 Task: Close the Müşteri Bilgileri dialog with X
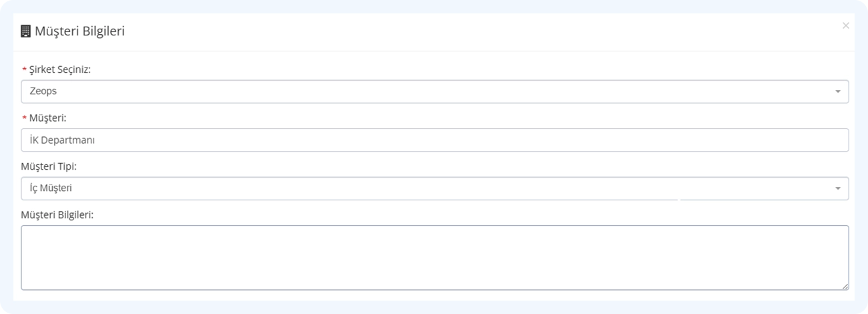(845, 25)
